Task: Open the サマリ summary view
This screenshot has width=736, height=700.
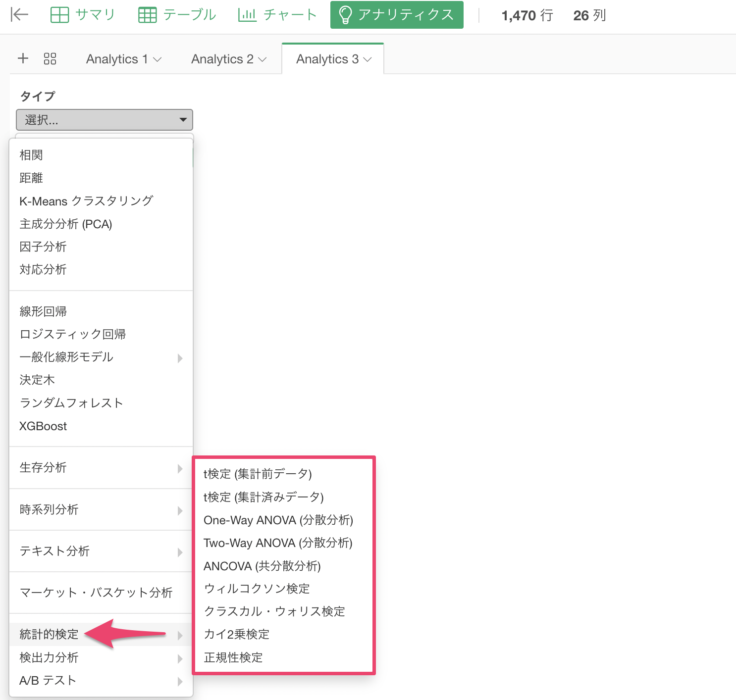Action: click(83, 15)
